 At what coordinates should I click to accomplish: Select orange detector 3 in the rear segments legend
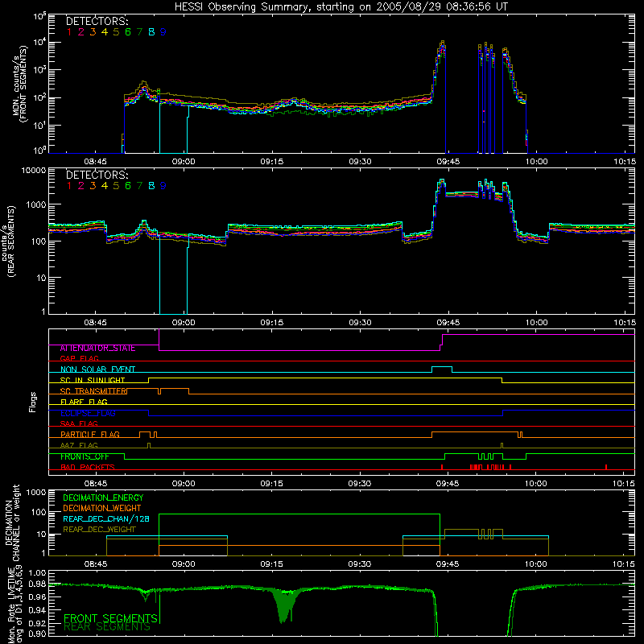point(93,186)
